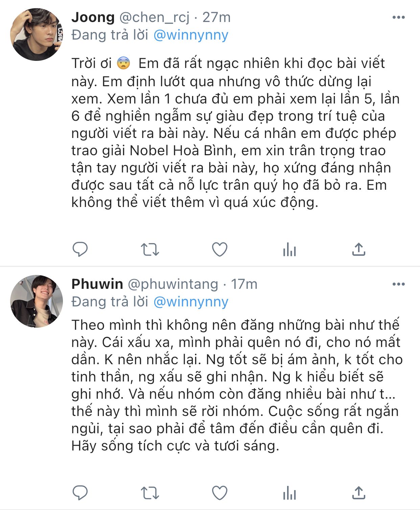Open more options for Joong's tweet

pyautogui.click(x=398, y=18)
